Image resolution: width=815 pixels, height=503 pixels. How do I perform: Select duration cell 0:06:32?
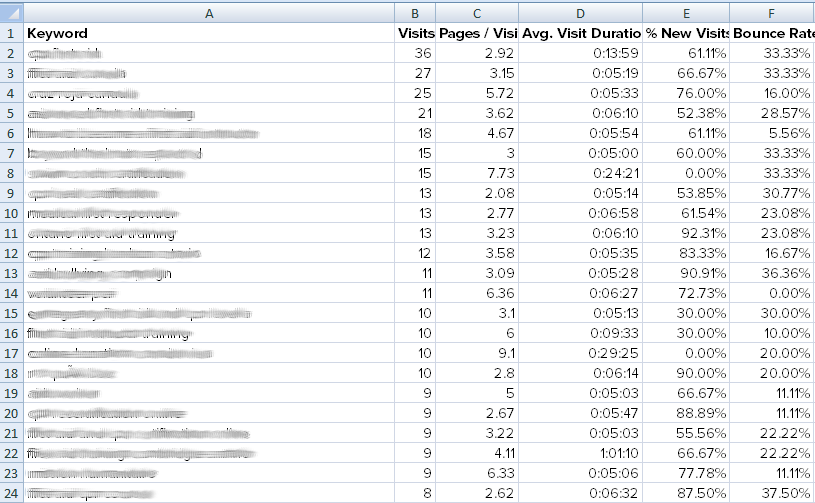pos(580,493)
